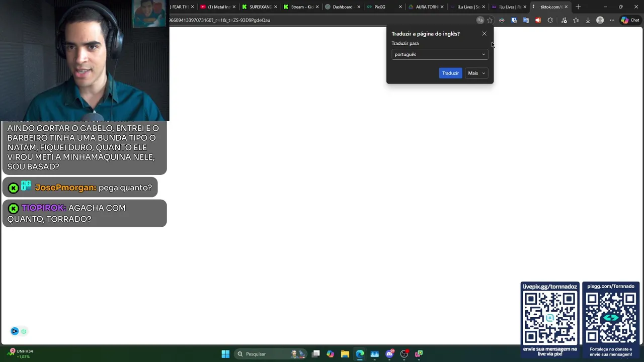Add page to favorites star icon

[490, 20]
